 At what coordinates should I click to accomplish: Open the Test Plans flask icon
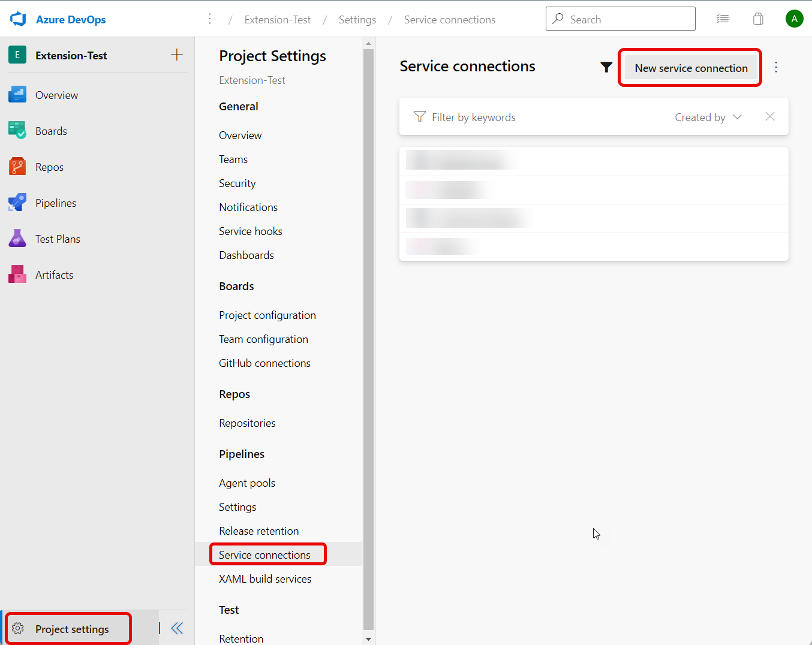17,239
